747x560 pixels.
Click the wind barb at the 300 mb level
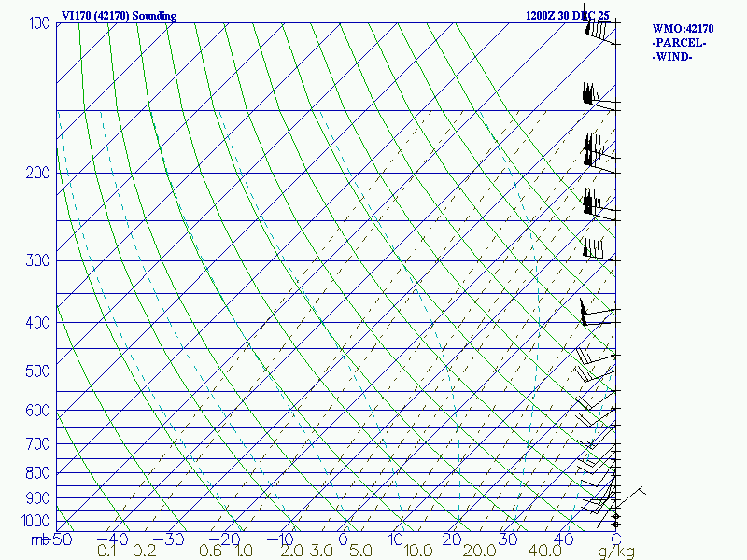click(599, 250)
